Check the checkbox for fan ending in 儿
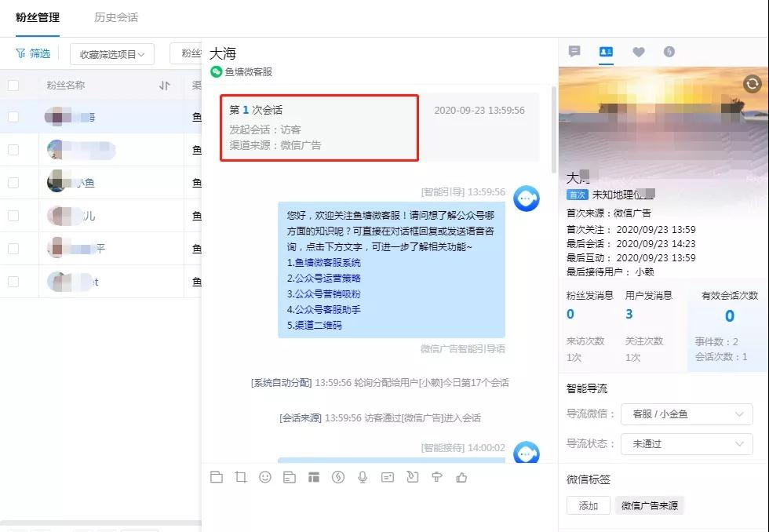 click(13, 216)
